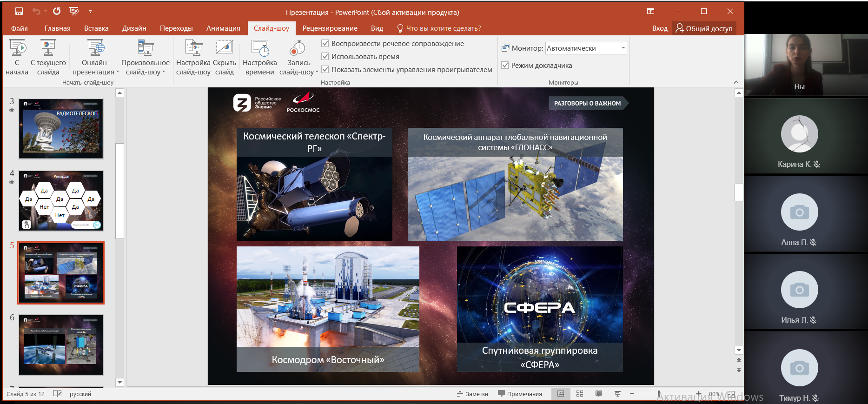Start slideshow from the beginning (С начала)
The height and width of the screenshot is (404, 868).
tap(17, 58)
